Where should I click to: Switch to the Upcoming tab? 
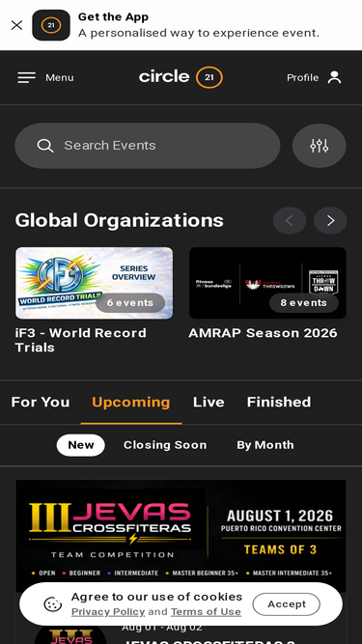(x=131, y=402)
